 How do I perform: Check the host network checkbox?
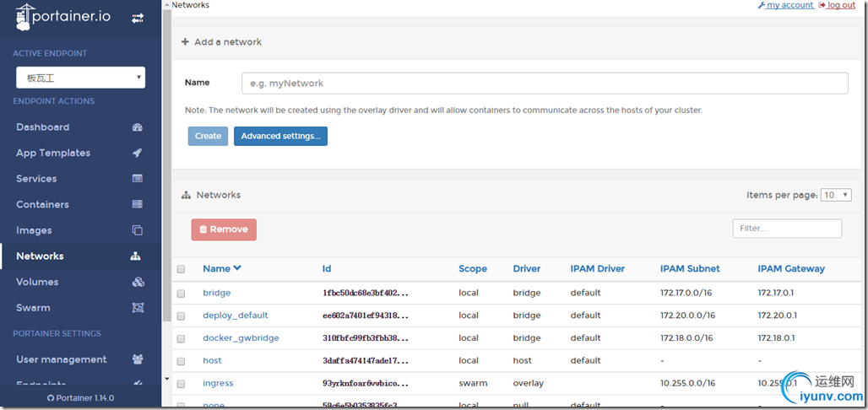pos(181,361)
